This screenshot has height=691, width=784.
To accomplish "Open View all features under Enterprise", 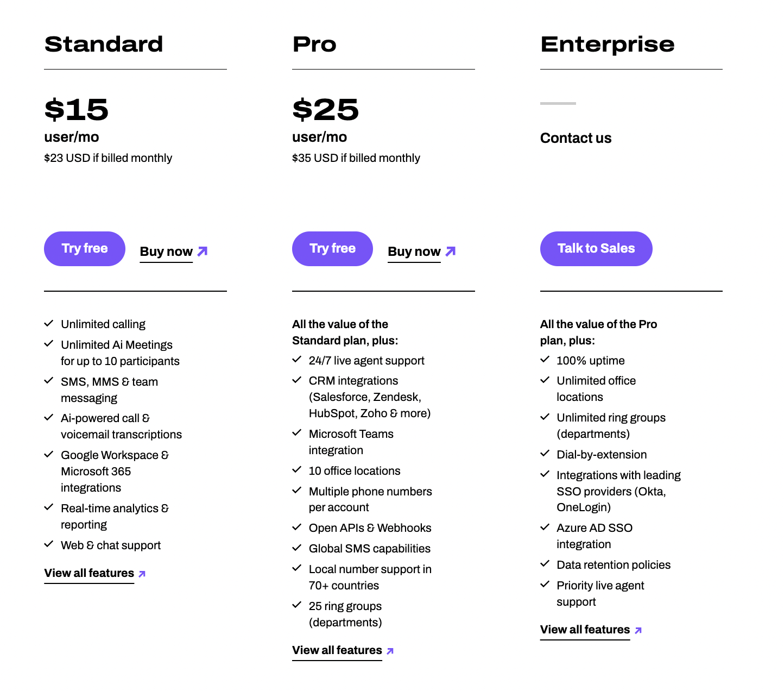I will [x=585, y=630].
